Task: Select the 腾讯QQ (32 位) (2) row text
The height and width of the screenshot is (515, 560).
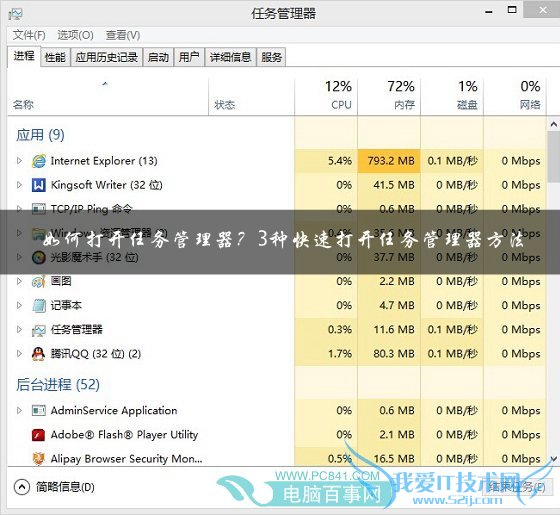Action: 96,354
